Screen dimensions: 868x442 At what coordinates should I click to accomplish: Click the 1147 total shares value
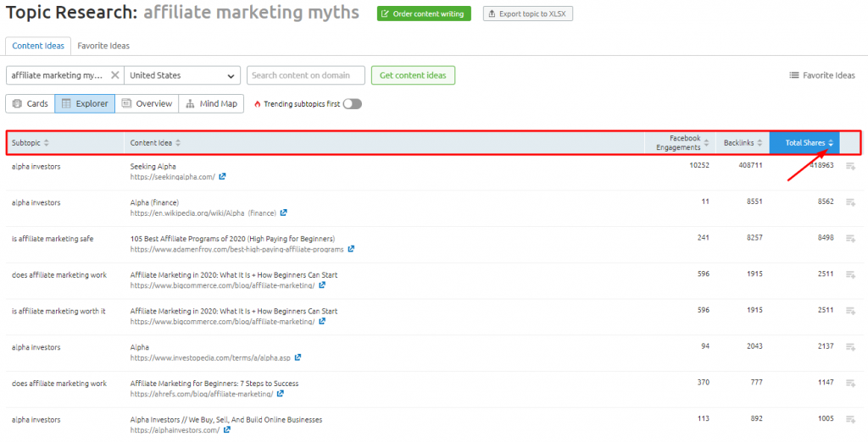[x=826, y=382]
